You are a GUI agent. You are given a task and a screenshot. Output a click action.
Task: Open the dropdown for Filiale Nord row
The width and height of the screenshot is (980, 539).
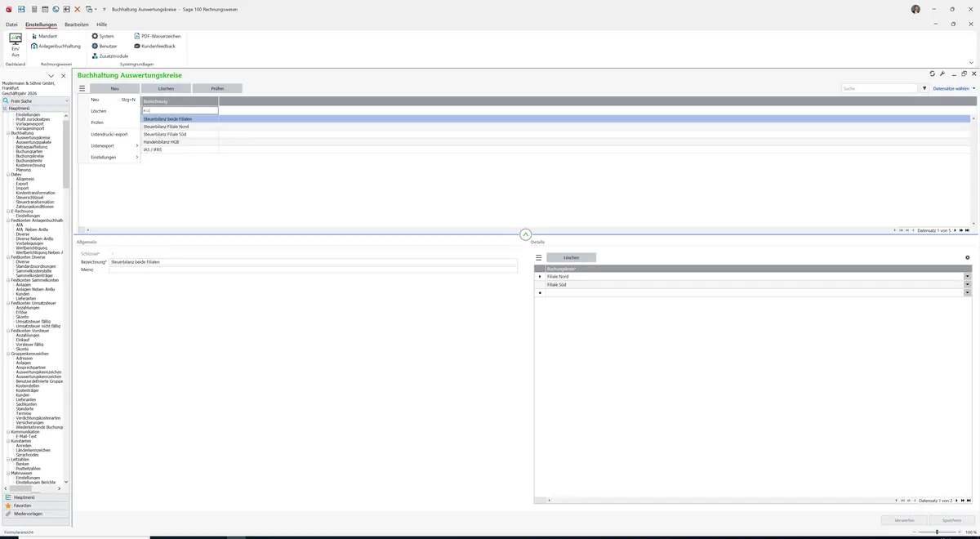(968, 276)
